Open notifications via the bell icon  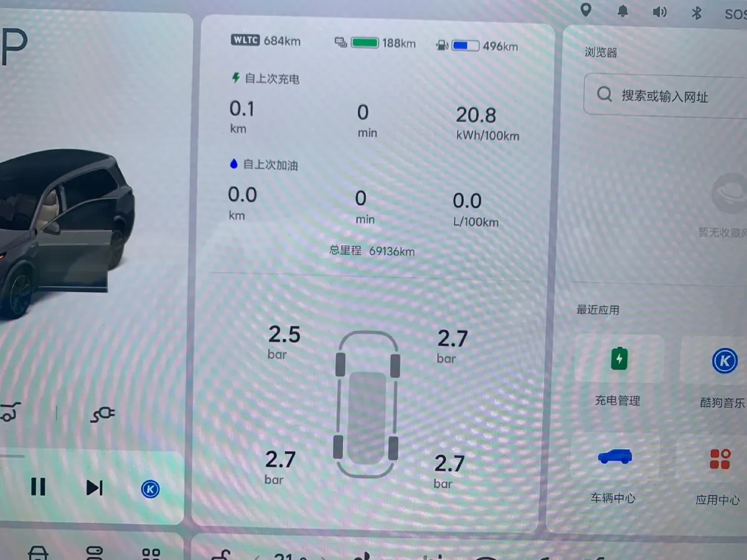(622, 11)
